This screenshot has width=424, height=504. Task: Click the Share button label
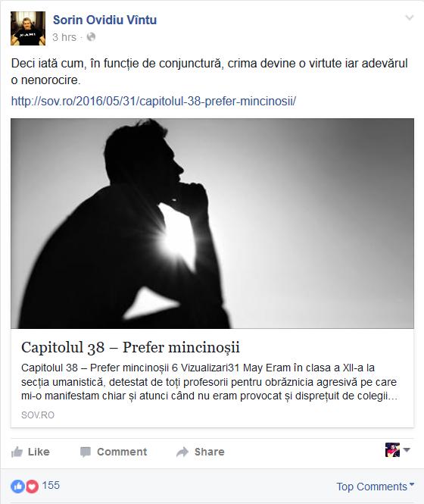coord(210,452)
